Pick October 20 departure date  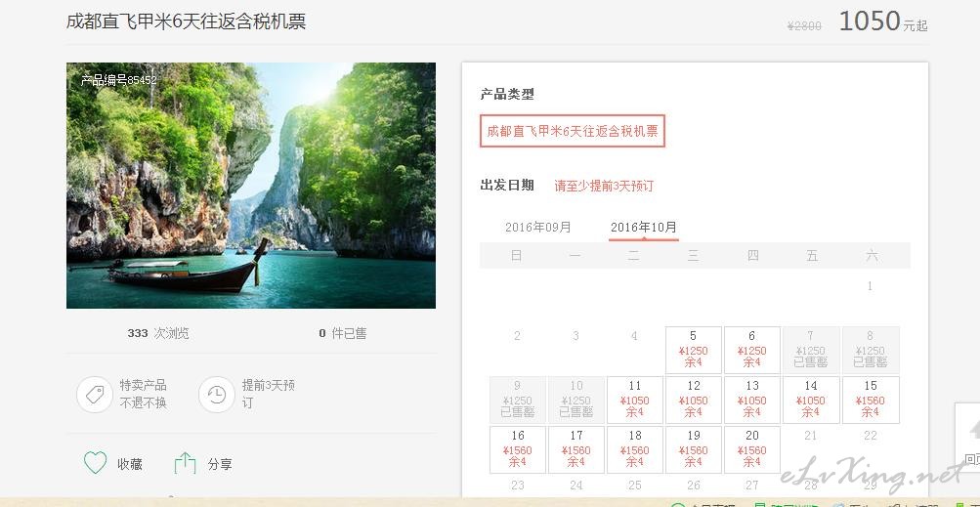click(752, 449)
